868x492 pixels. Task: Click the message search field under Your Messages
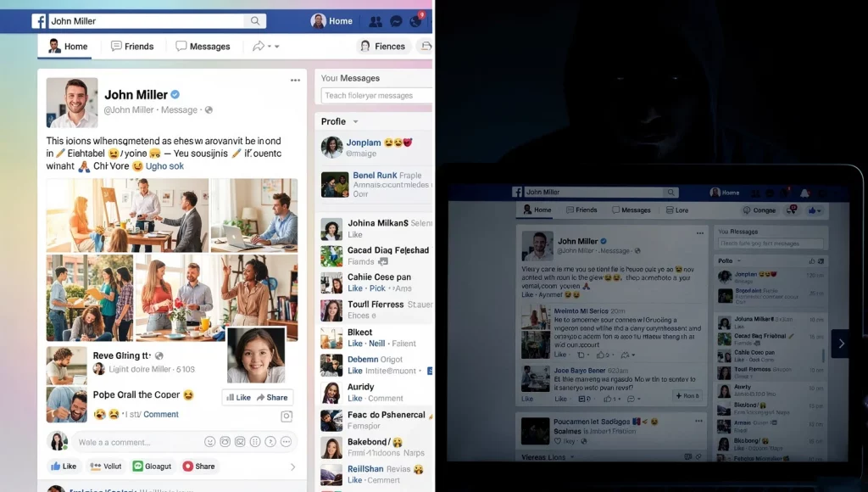376,95
